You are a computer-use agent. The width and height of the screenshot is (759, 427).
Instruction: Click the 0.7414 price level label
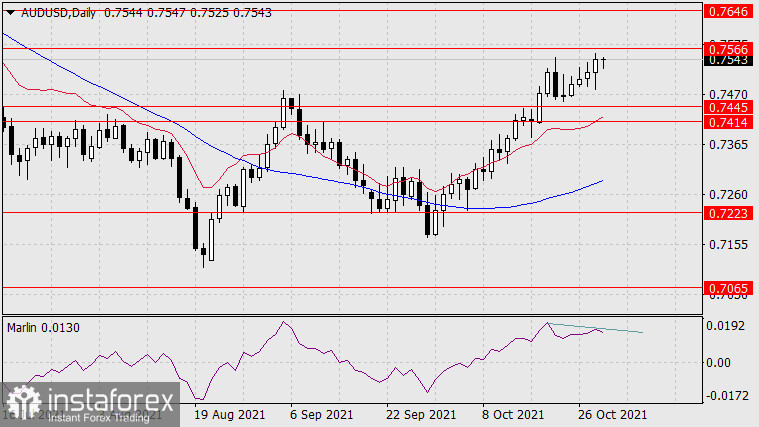pos(729,122)
